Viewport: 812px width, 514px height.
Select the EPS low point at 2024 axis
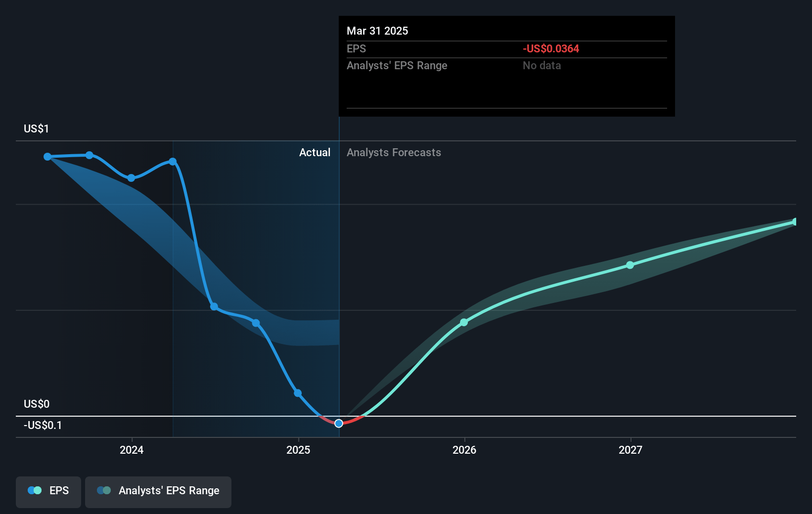click(131, 178)
